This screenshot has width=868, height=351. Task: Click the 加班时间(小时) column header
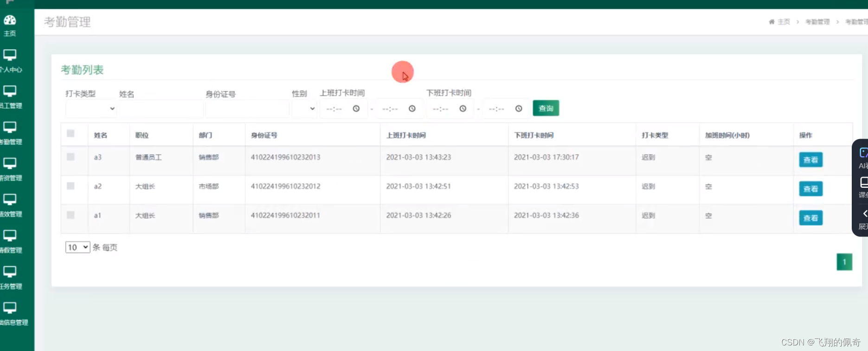(x=727, y=135)
